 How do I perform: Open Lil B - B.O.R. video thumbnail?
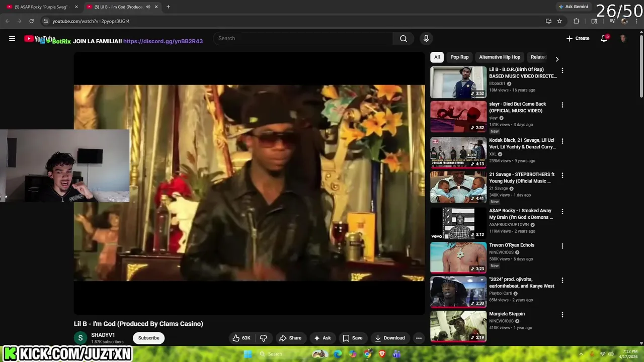point(458,82)
